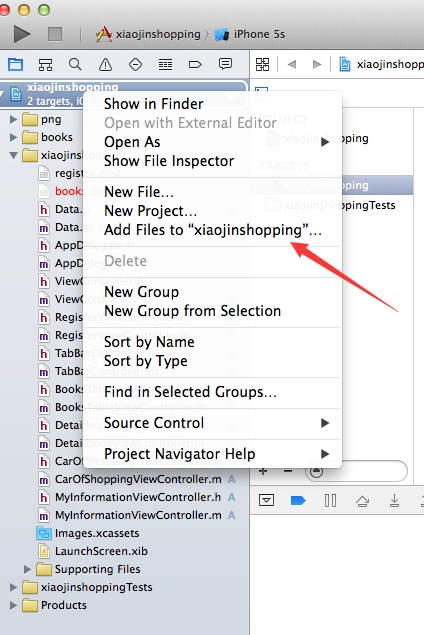
Task: Select the png folder
Action: click(x=42, y=119)
